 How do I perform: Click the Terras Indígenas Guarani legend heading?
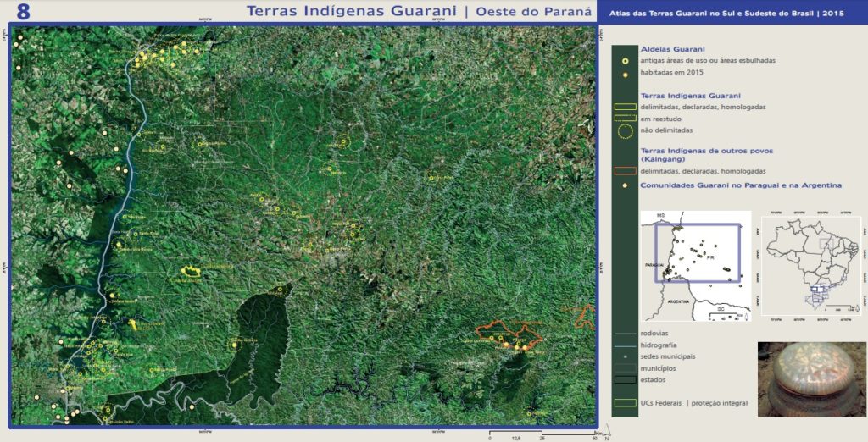[x=690, y=96]
